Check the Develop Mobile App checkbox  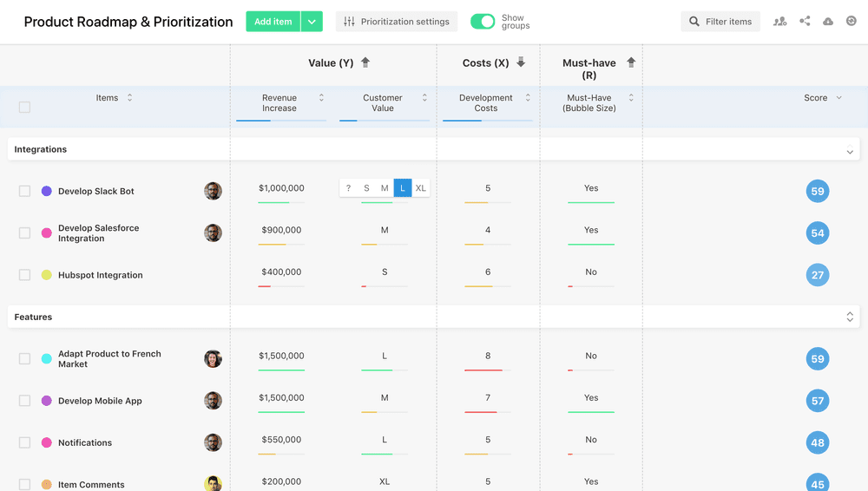coord(24,401)
